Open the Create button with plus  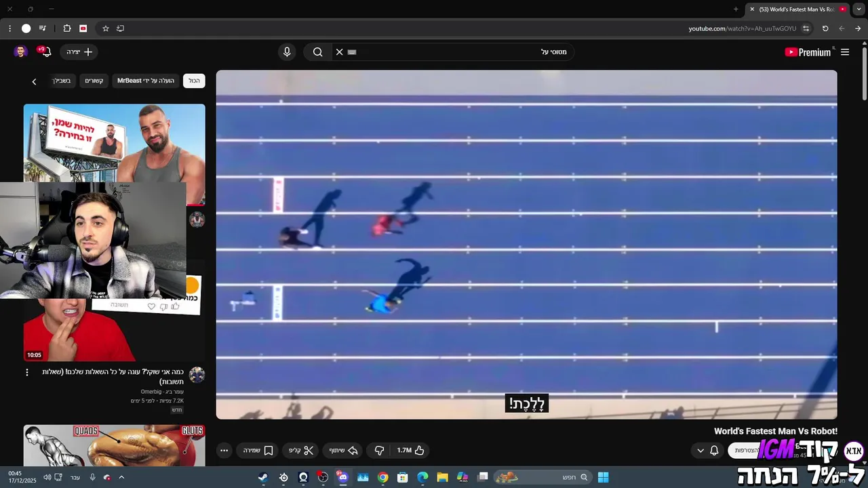tap(79, 52)
